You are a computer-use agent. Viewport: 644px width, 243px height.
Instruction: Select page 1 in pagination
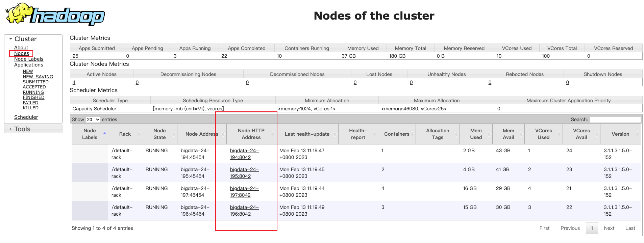tap(592, 228)
